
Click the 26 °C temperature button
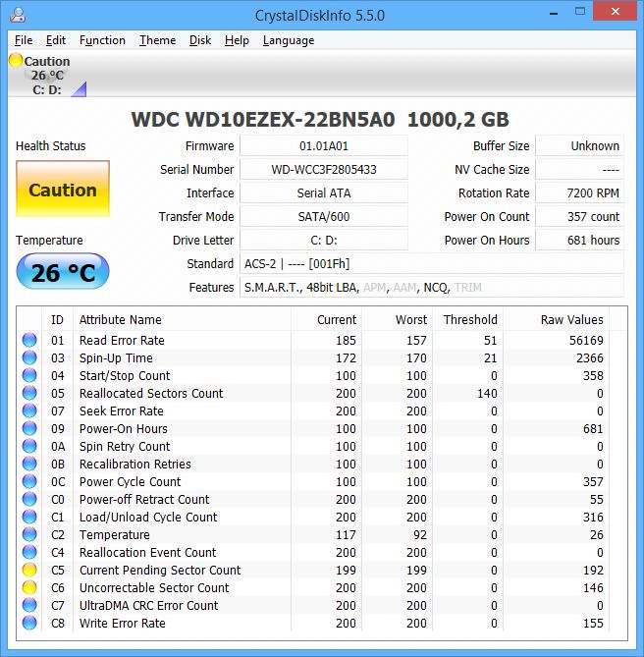pyautogui.click(x=63, y=271)
